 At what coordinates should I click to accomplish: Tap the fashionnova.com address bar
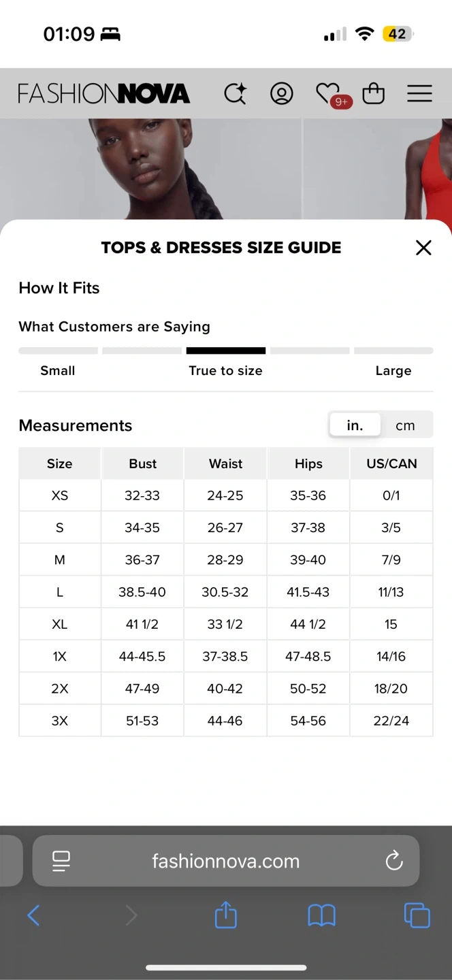pos(225,861)
